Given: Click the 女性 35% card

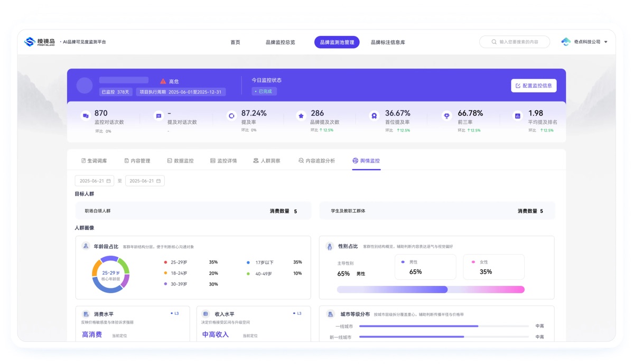Looking at the screenshot, I should tap(494, 267).
